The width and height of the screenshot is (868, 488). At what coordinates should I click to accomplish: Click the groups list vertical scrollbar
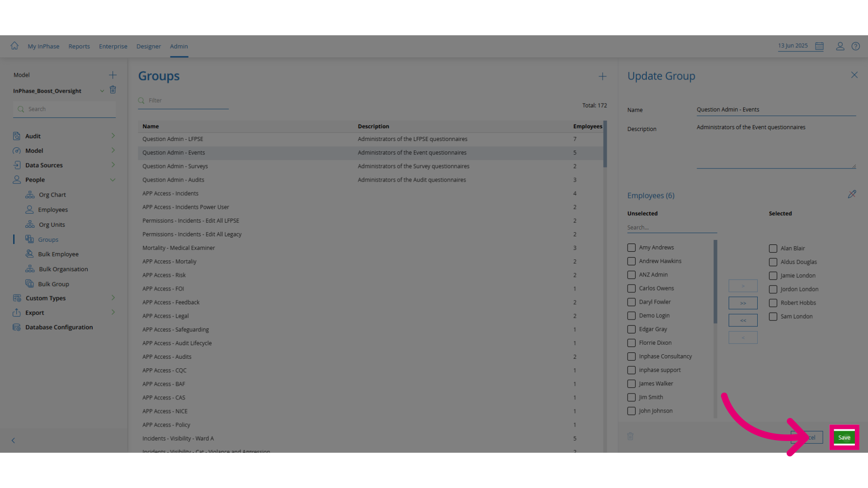click(605, 144)
